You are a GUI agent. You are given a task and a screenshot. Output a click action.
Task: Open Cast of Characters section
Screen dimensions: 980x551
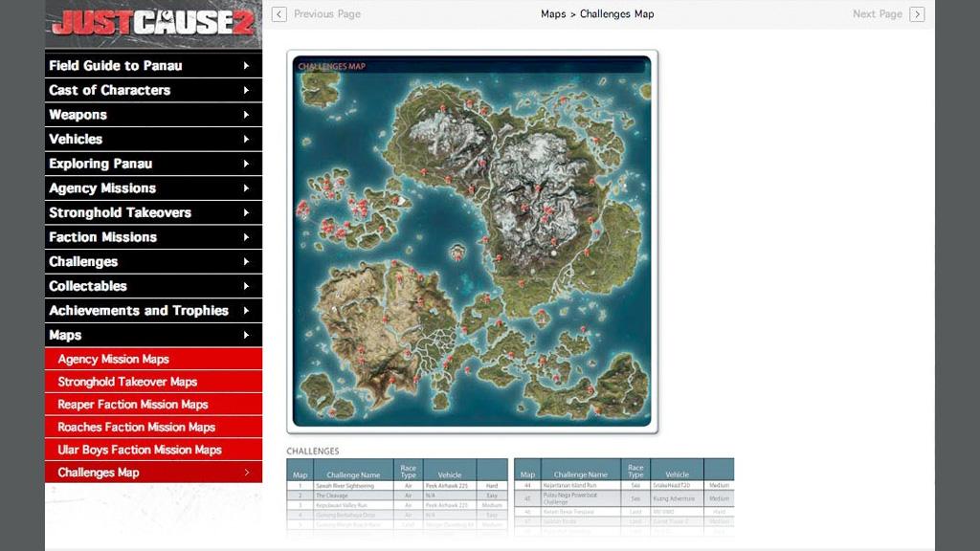(x=153, y=90)
